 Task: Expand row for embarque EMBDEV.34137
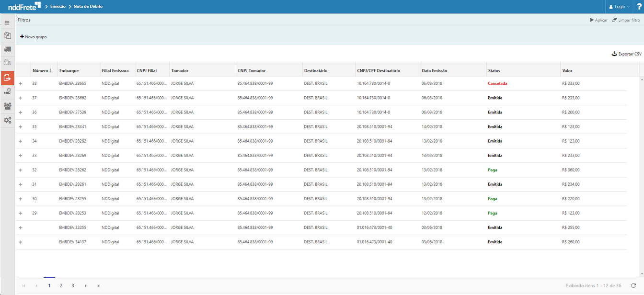21,242
